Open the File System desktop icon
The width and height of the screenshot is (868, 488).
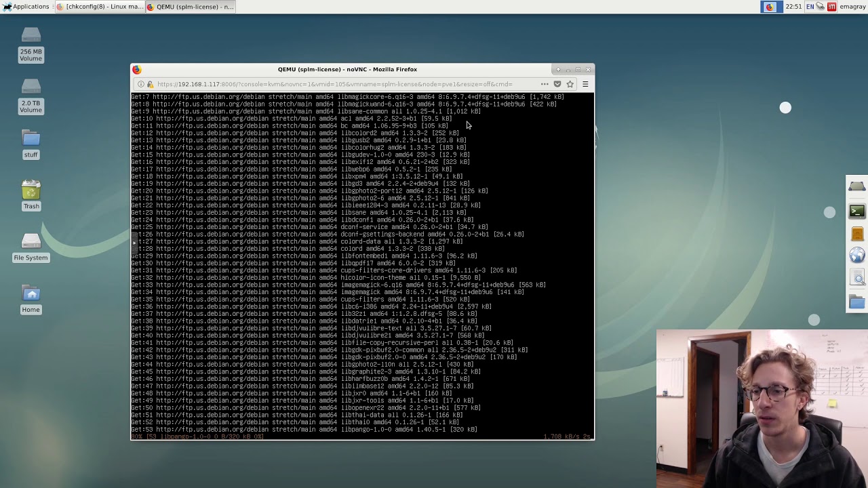tap(31, 247)
